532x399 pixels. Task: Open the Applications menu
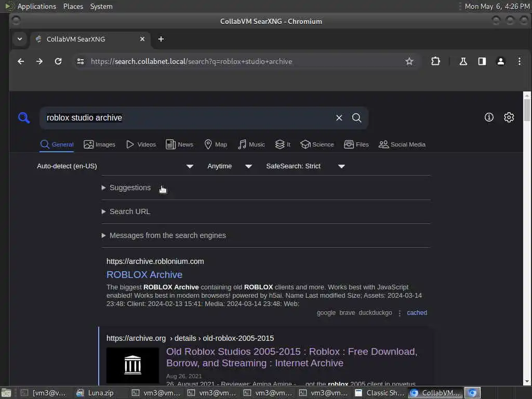pos(37,6)
